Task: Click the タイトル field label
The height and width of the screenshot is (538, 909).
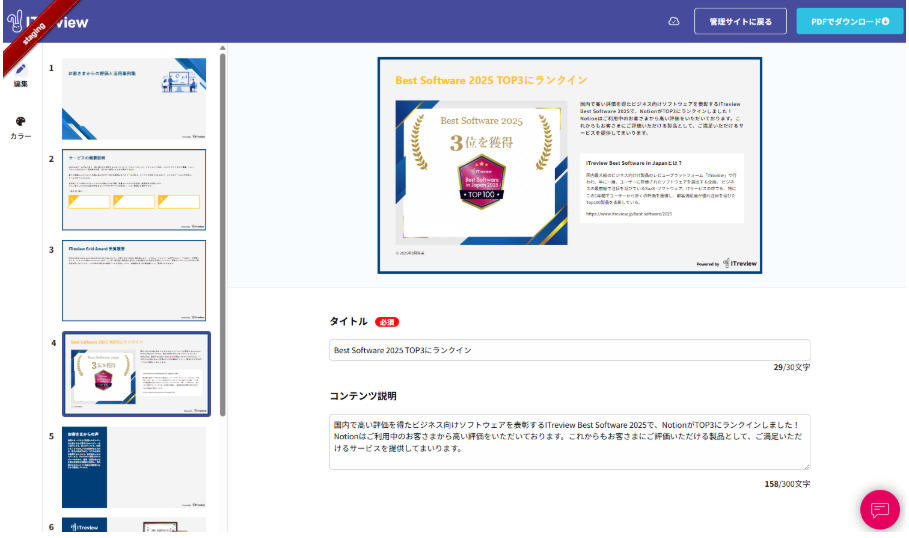Action: (348, 321)
